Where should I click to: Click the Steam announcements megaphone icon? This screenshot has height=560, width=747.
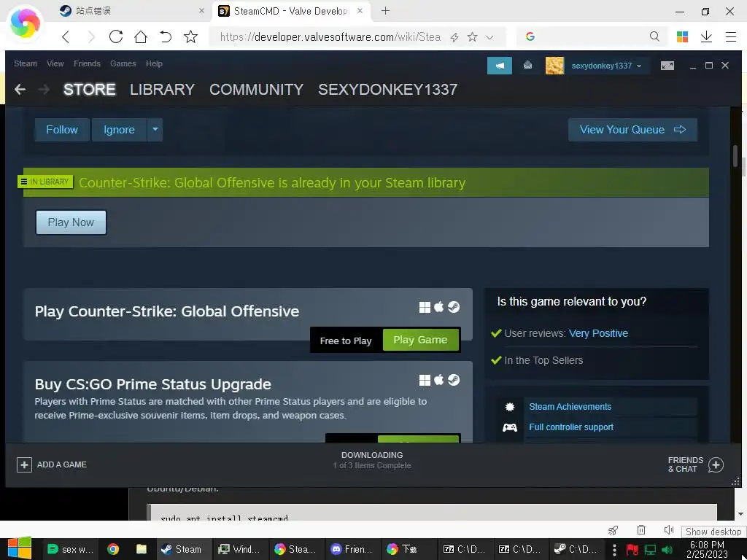(x=499, y=66)
